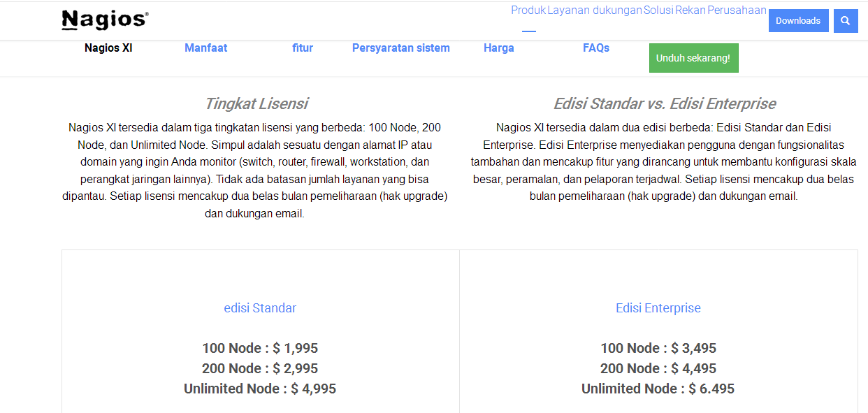The image size is (868, 413).
Task: Go to Persyaratan sistem tab
Action: (400, 48)
